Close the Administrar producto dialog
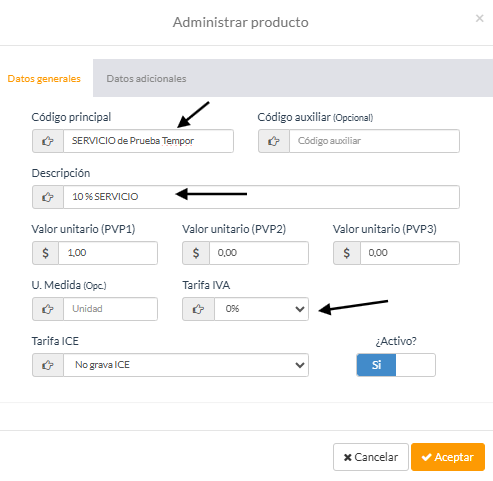The width and height of the screenshot is (493, 481). coord(479,18)
